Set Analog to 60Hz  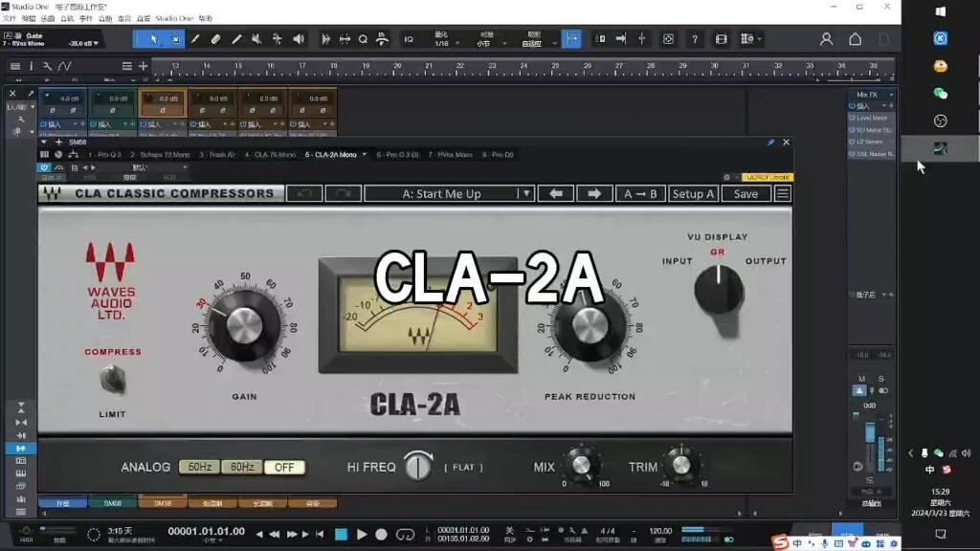242,467
